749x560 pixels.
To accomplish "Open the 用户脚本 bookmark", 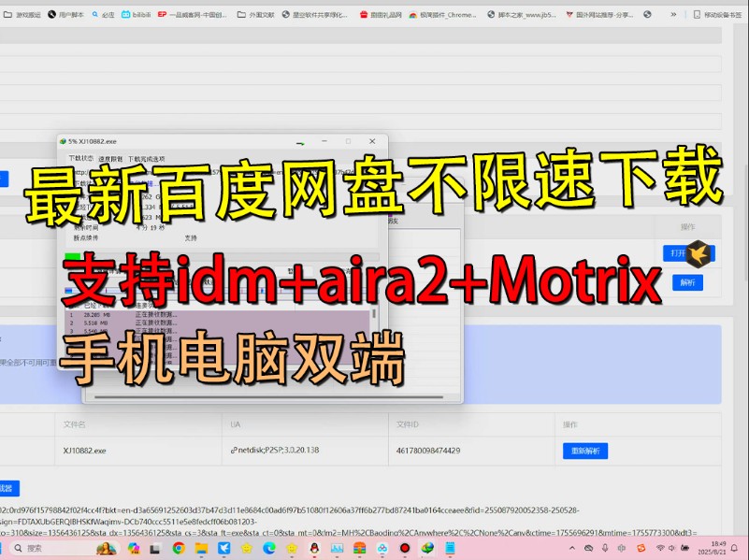I will (x=65, y=15).
